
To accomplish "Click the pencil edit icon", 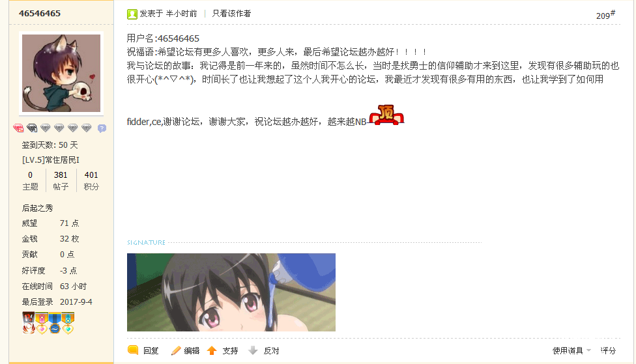I will 176,350.
